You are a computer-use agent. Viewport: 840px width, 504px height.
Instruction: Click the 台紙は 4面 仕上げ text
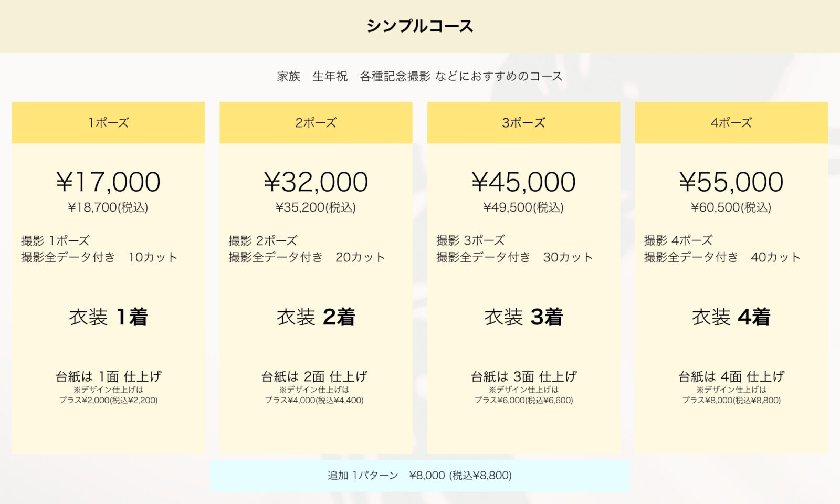pyautogui.click(x=731, y=376)
